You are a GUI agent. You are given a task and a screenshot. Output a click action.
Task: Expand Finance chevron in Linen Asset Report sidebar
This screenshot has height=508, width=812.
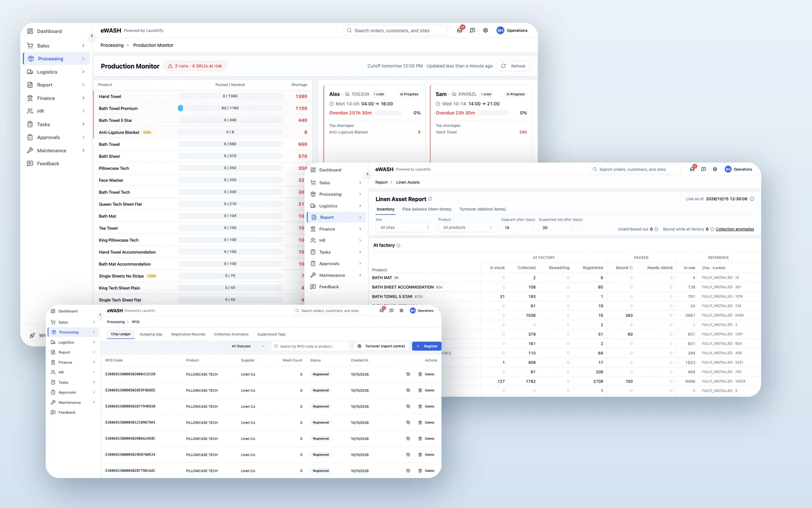[360, 229]
